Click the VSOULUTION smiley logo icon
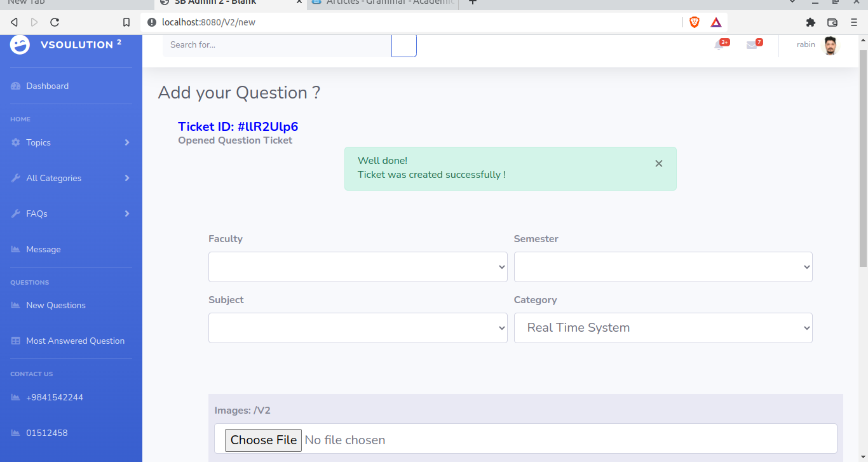Screen dimensions: 868x462 pos(19,44)
